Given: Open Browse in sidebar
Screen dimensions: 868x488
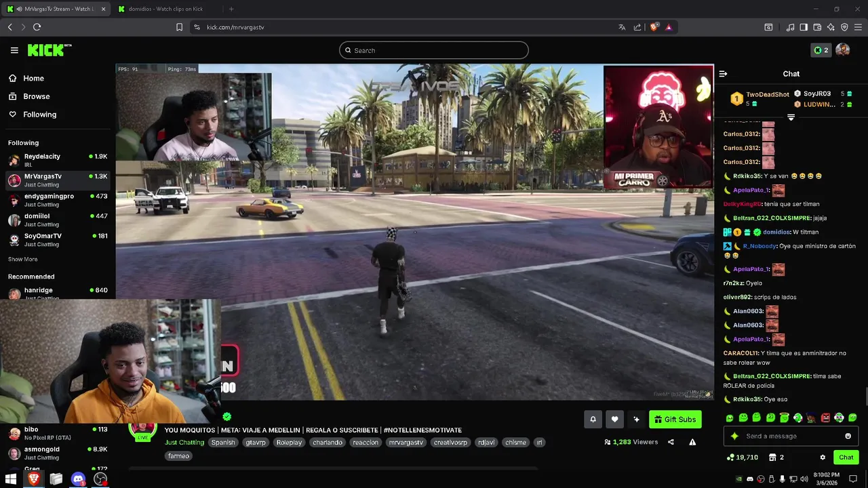Looking at the screenshot, I should pyautogui.click(x=36, y=96).
